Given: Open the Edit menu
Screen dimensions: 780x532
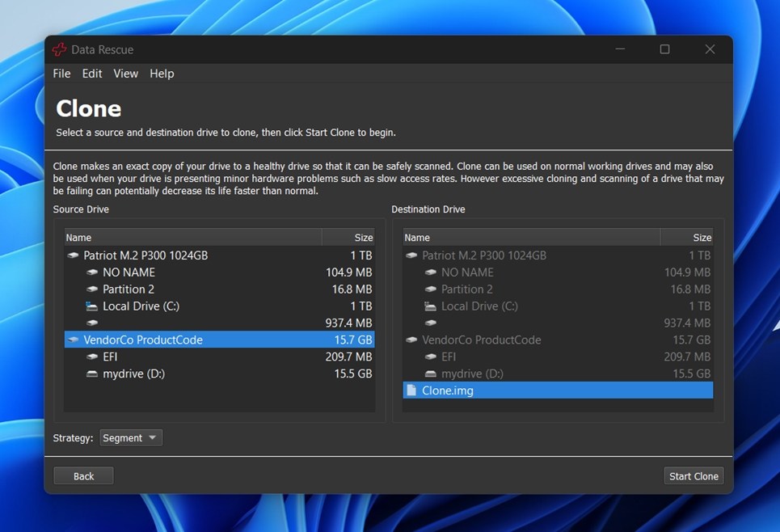Looking at the screenshot, I should click(92, 74).
